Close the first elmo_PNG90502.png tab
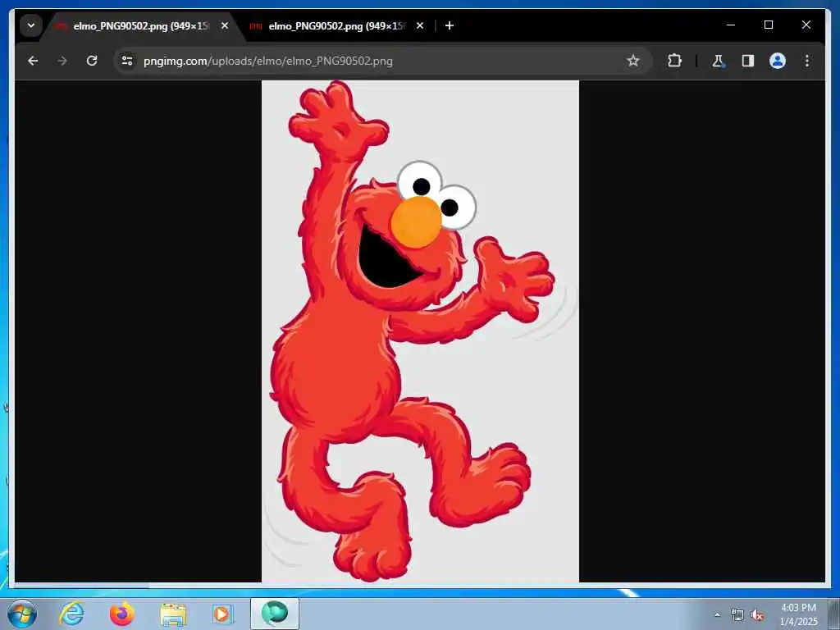 tap(225, 25)
